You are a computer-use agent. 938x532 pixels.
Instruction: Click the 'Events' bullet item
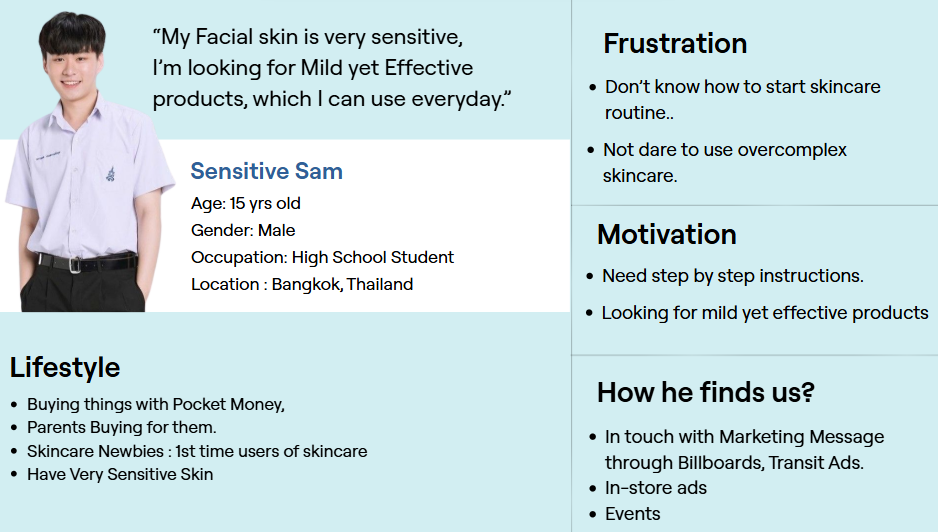[633, 513]
